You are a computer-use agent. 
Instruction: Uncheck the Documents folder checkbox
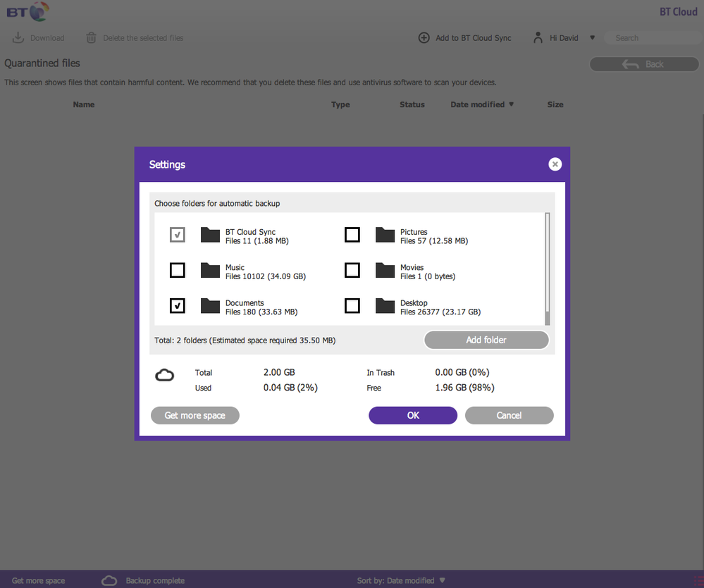(178, 305)
